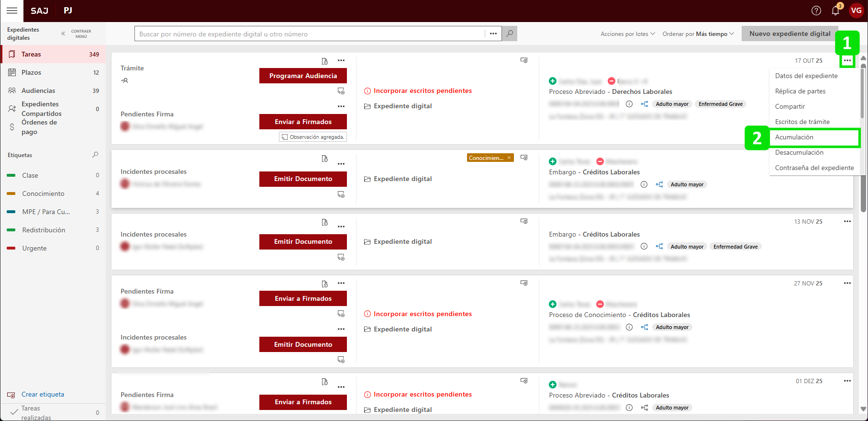Open the notifications bell
This screenshot has height=421, width=868.
point(835,11)
